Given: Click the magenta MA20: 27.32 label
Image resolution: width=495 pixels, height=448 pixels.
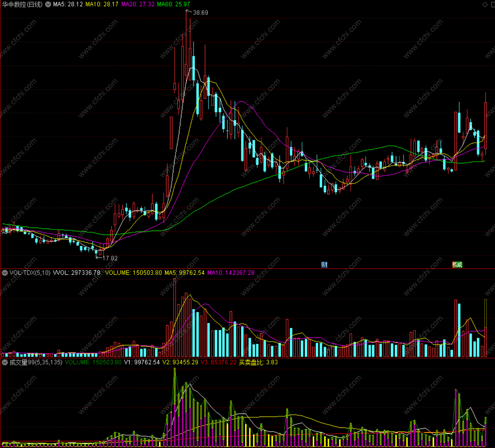Looking at the screenshot, I should coord(138,4).
